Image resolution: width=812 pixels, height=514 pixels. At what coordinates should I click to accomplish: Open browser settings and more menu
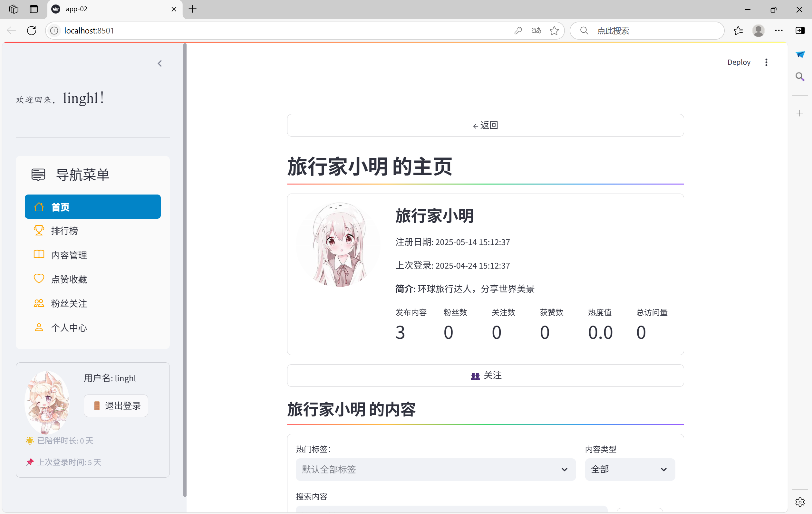pos(779,31)
